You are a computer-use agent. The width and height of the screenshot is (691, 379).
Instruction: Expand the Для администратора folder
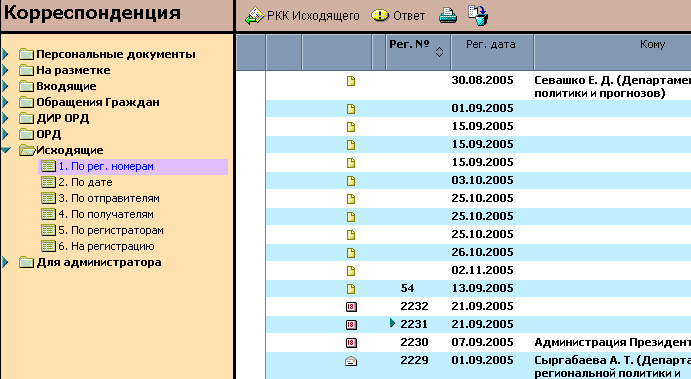click(6, 262)
